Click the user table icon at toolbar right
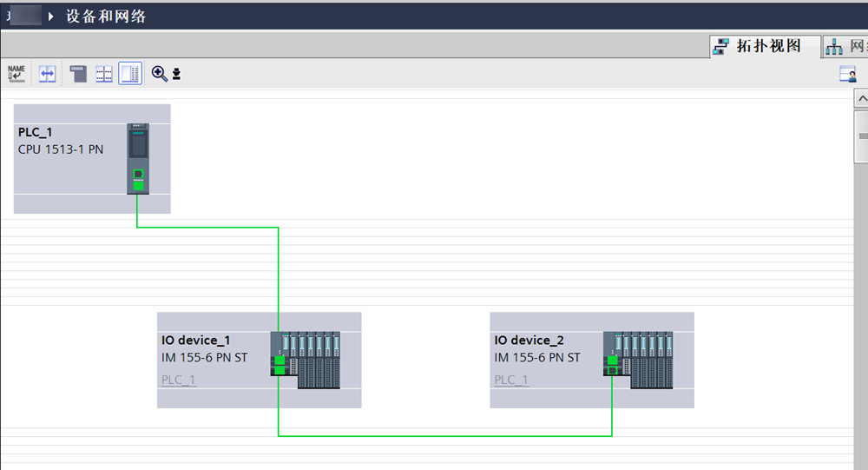The image size is (868, 470). pyautogui.click(x=847, y=75)
